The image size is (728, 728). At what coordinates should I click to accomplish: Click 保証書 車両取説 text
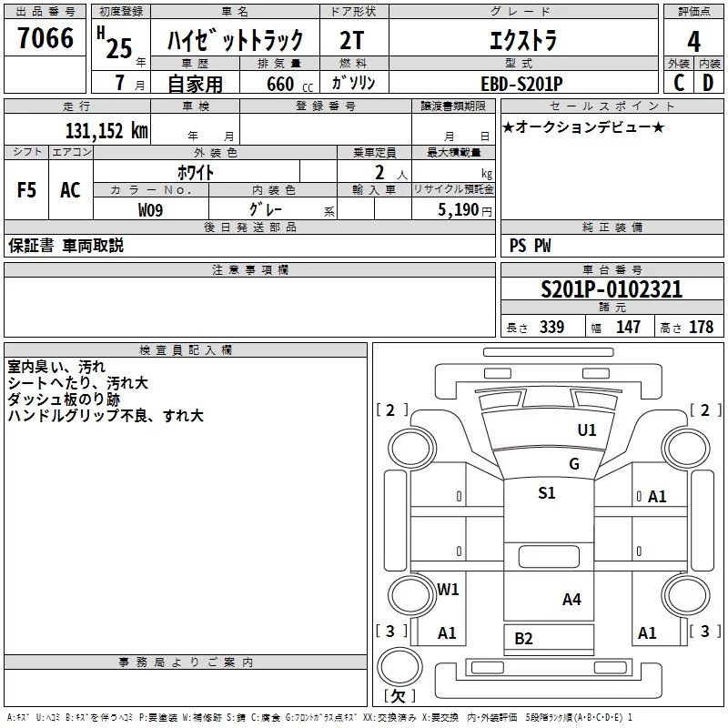pos(66,246)
